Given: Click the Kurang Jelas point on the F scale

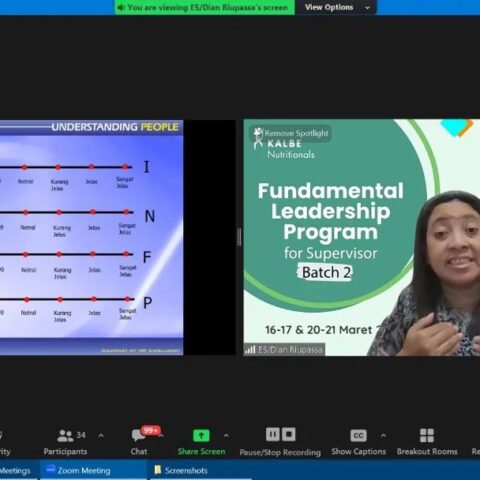Looking at the screenshot, I should pos(59,254).
